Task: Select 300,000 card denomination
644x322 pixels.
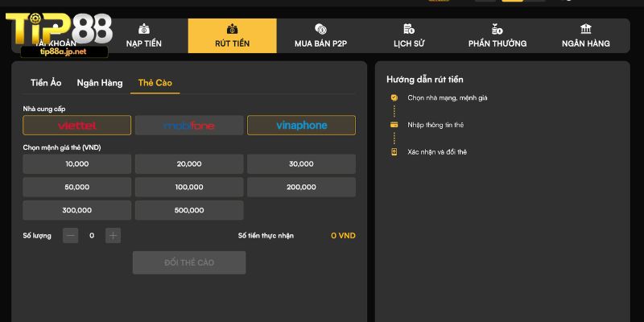Action: point(76,210)
